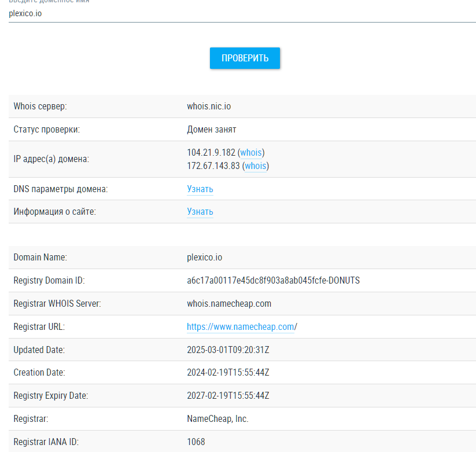The width and height of the screenshot is (476, 452).
Task: Click the whois.namecheap.com server value
Action: 229,304
